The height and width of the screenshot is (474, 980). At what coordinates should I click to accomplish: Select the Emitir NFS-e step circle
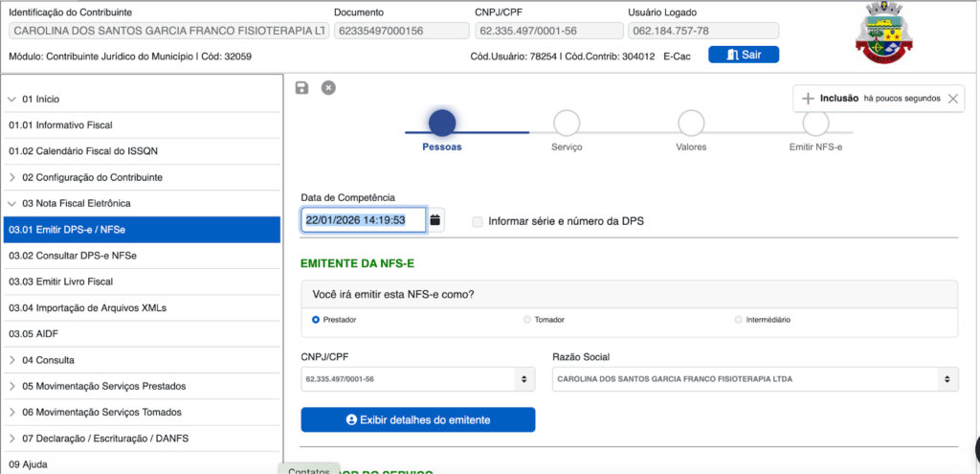click(x=815, y=124)
